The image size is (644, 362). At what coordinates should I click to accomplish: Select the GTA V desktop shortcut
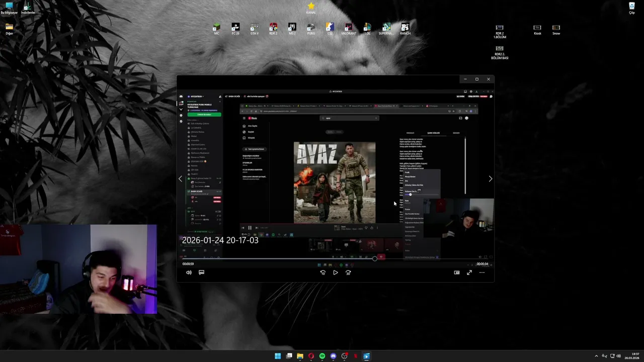[x=254, y=29]
